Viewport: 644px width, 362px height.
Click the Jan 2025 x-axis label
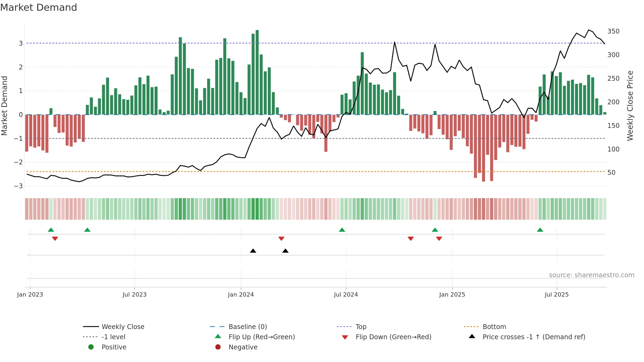(452, 295)
